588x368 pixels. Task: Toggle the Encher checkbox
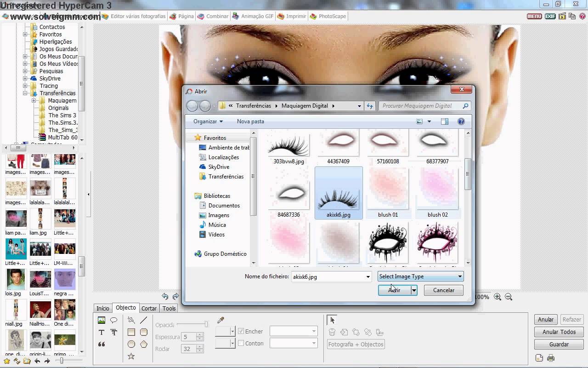point(241,331)
